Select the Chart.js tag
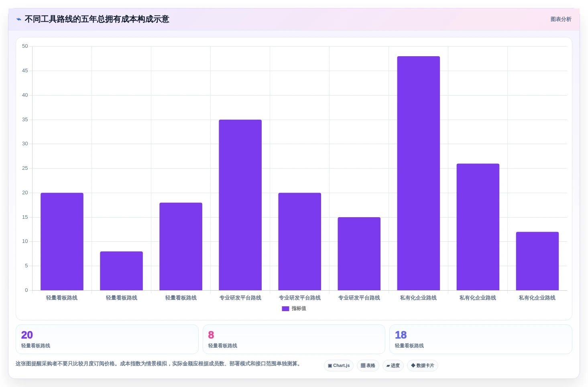Screen dimensions: 588x387 339,366
